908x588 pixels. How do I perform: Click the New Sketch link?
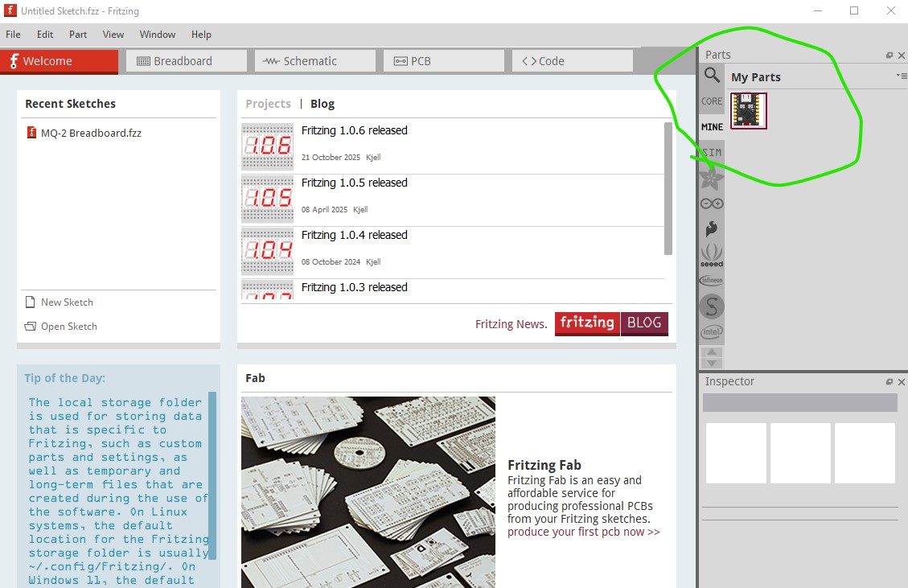pos(67,302)
